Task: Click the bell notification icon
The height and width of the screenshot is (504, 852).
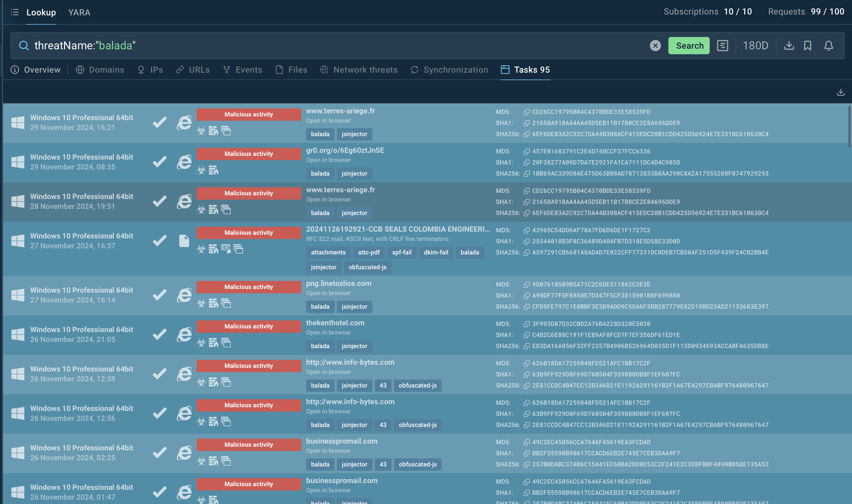Action: 829,46
